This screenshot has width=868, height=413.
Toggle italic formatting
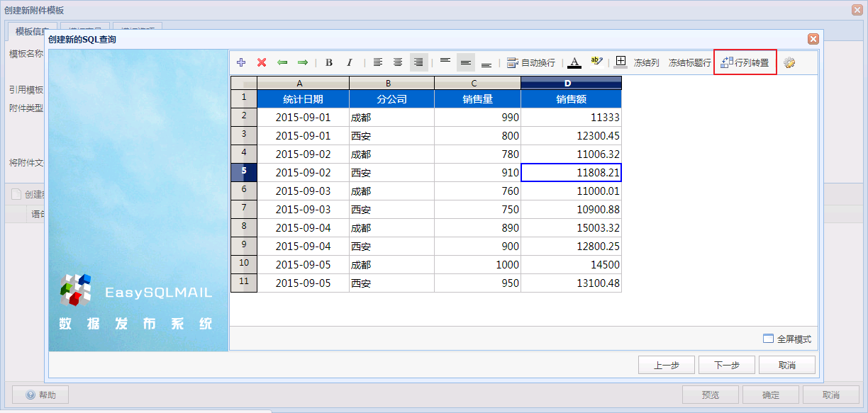tap(350, 62)
